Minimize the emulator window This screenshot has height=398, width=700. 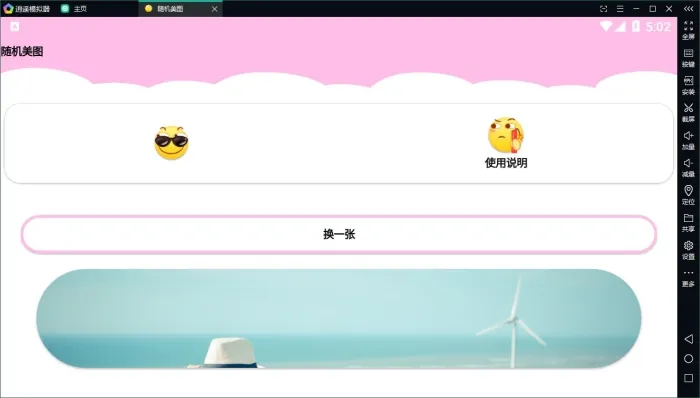pos(636,8)
